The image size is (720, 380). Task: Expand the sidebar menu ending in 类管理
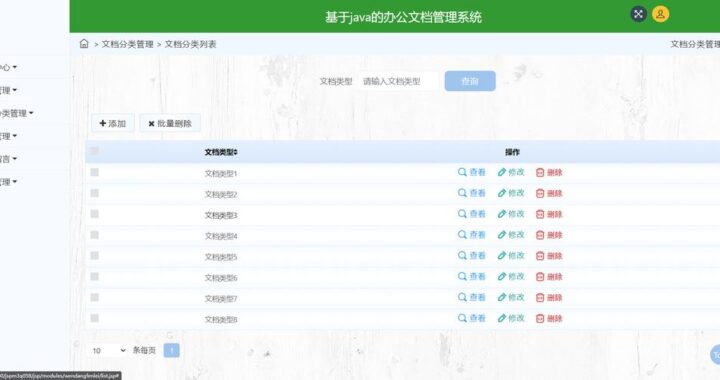click(x=17, y=113)
